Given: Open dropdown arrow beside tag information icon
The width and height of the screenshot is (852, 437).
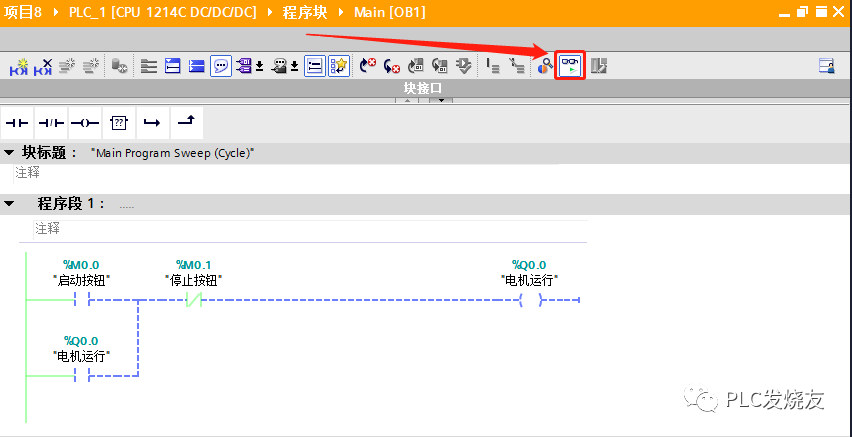Looking at the screenshot, I should coord(295,66).
